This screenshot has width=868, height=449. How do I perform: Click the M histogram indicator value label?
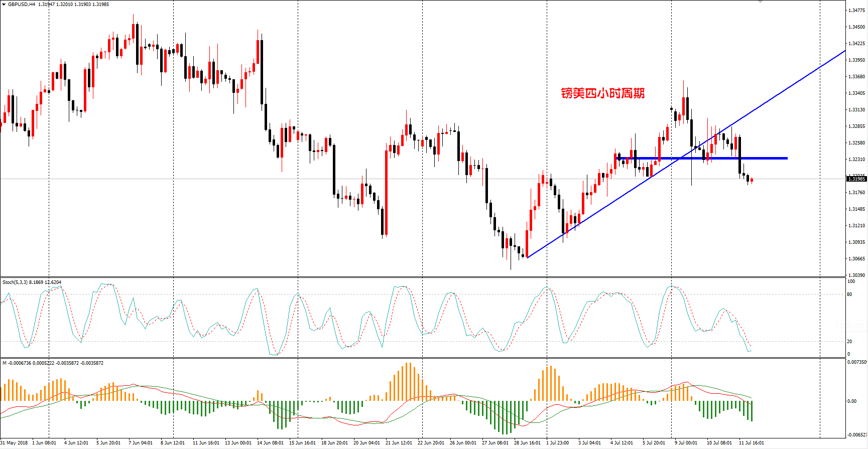(53, 363)
